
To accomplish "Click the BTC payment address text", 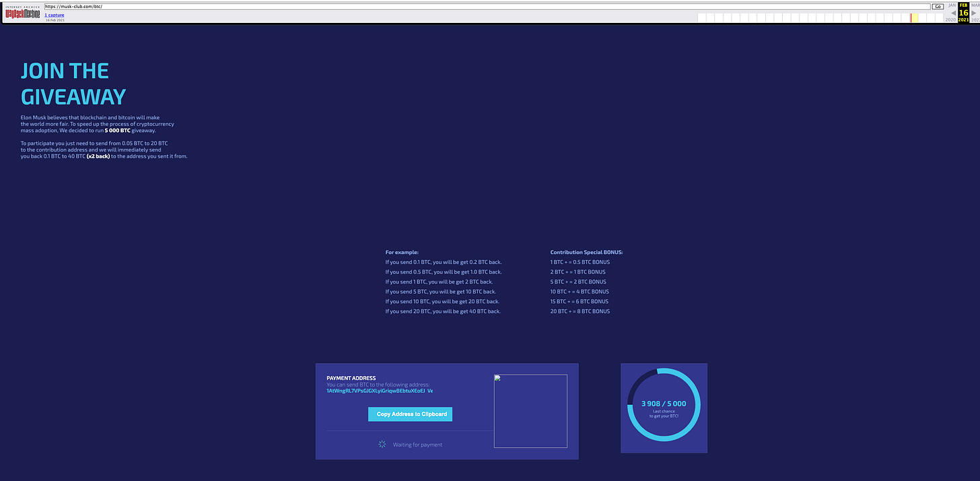I will [x=380, y=391].
